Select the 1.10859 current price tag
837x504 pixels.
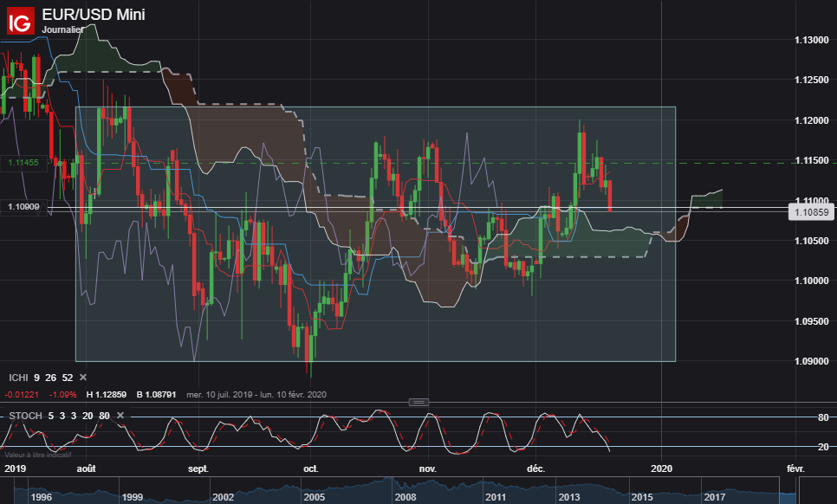811,212
